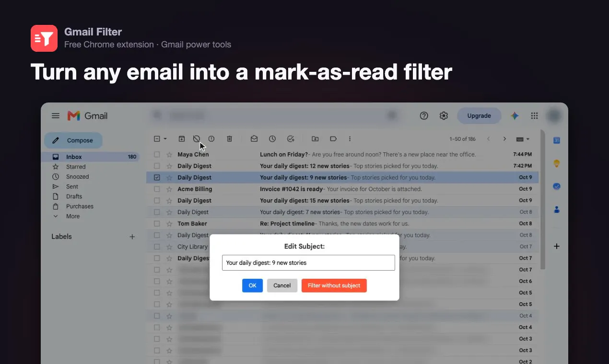
Task: Create new label plus icon
Action: click(132, 237)
